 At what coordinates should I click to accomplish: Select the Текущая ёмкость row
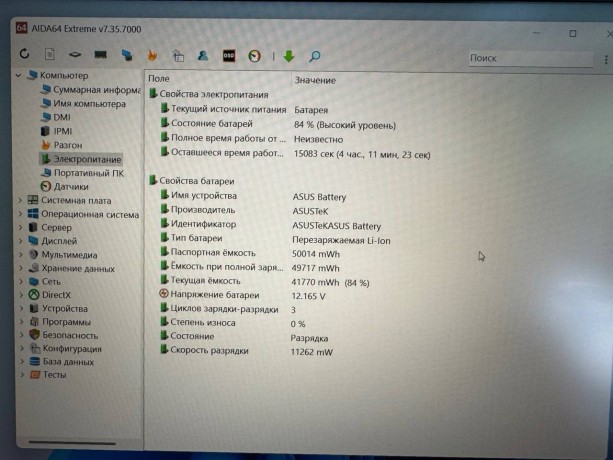pyautogui.click(x=264, y=281)
